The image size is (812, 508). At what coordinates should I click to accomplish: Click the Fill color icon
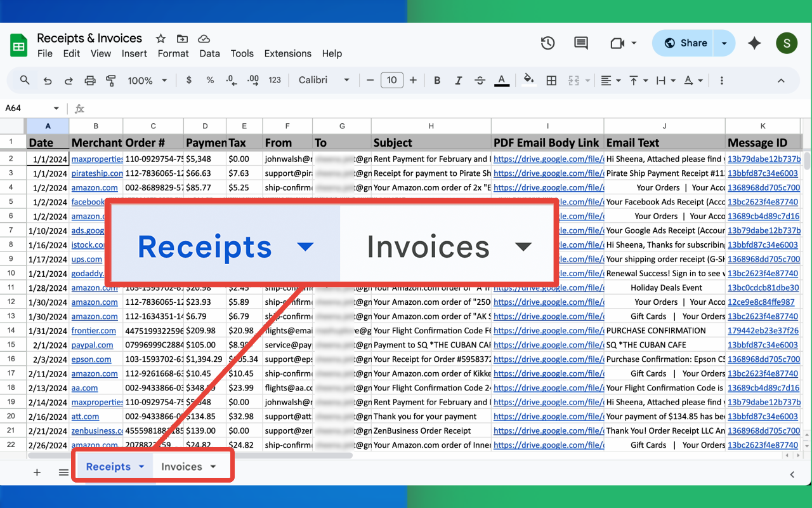[529, 80]
